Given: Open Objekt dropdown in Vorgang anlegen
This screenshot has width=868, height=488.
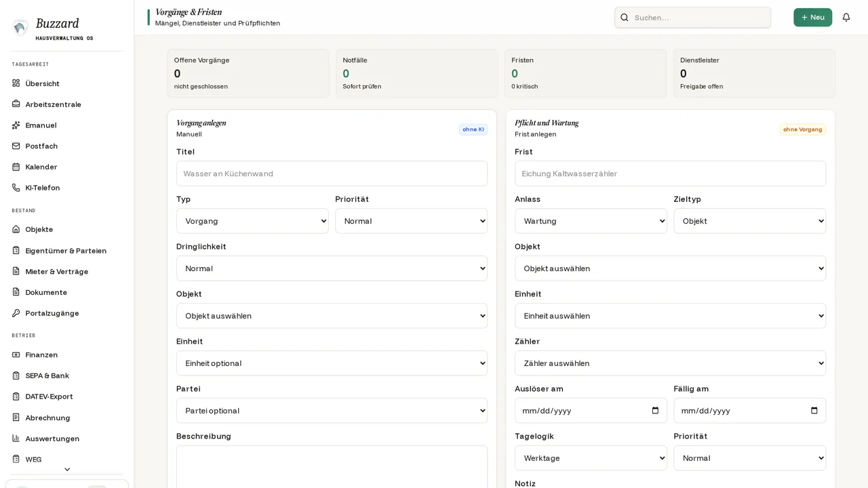Looking at the screenshot, I should 332,316.
